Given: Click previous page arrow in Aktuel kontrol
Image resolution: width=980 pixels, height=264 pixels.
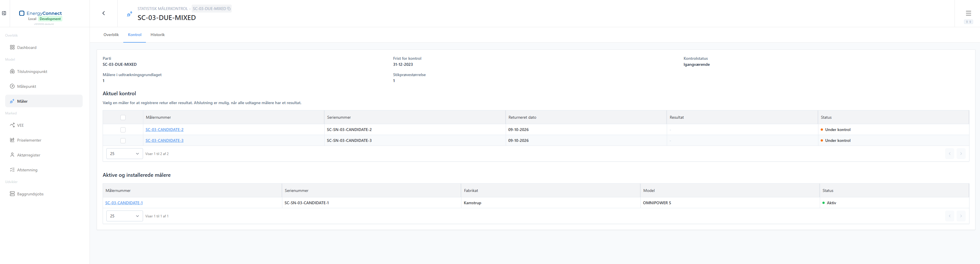Looking at the screenshot, I should 950,154.
